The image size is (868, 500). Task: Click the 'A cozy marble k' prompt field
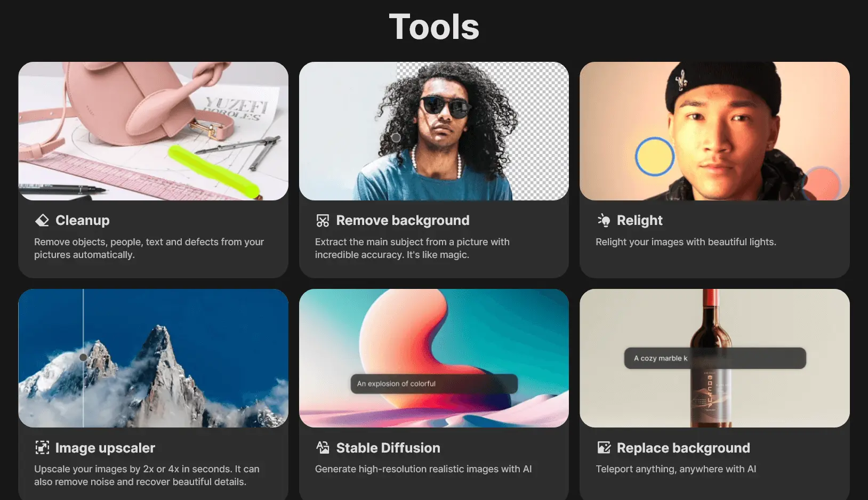pos(715,358)
